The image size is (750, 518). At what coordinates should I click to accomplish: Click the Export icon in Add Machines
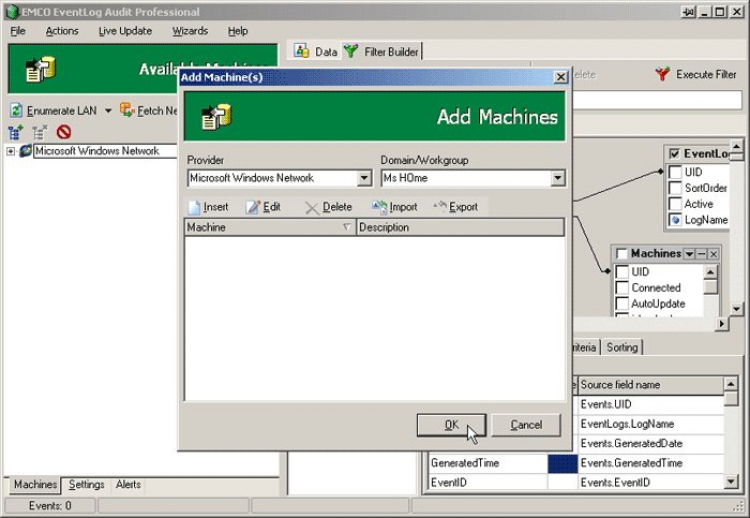point(440,206)
